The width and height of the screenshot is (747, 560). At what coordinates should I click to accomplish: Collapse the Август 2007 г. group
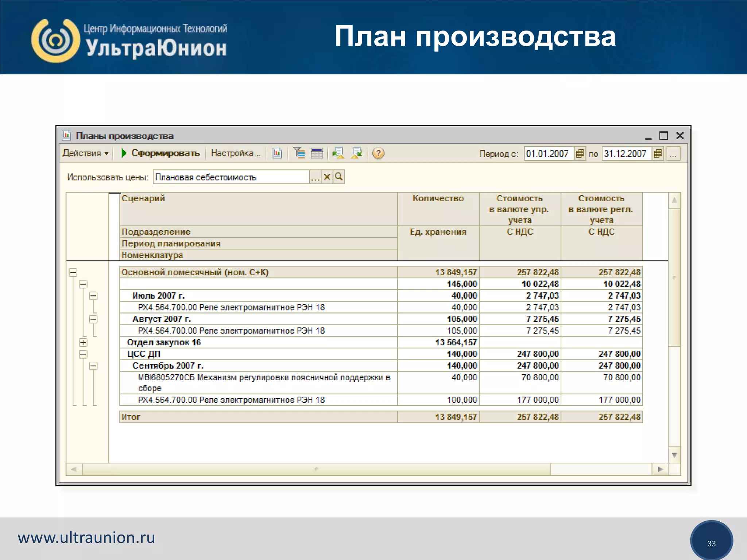point(93,319)
